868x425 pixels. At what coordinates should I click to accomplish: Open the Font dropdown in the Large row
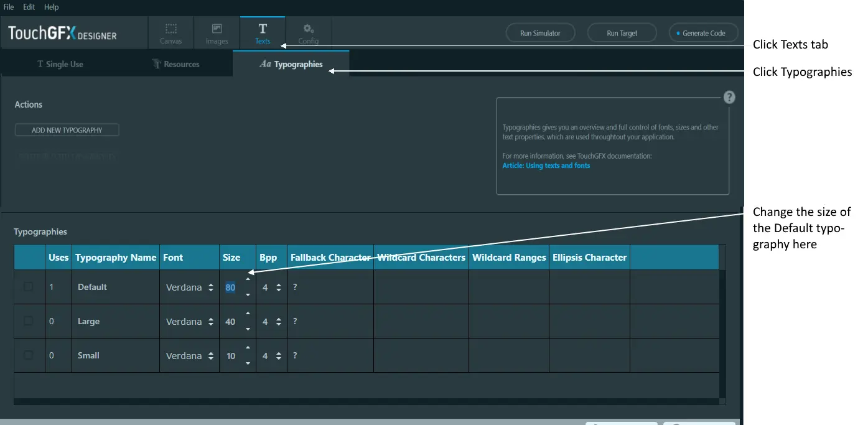pos(190,322)
